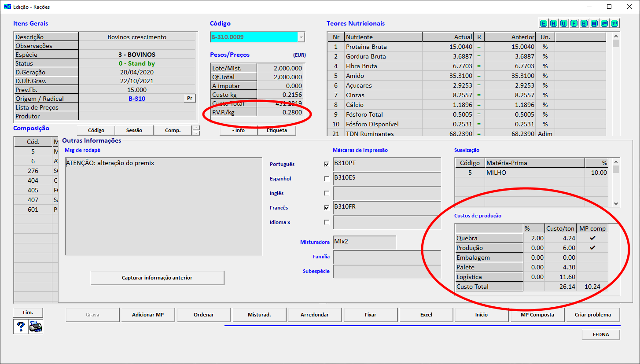640x364 pixels.
Task: Click the stepper up arrow beside Comp.
Action: click(196, 128)
